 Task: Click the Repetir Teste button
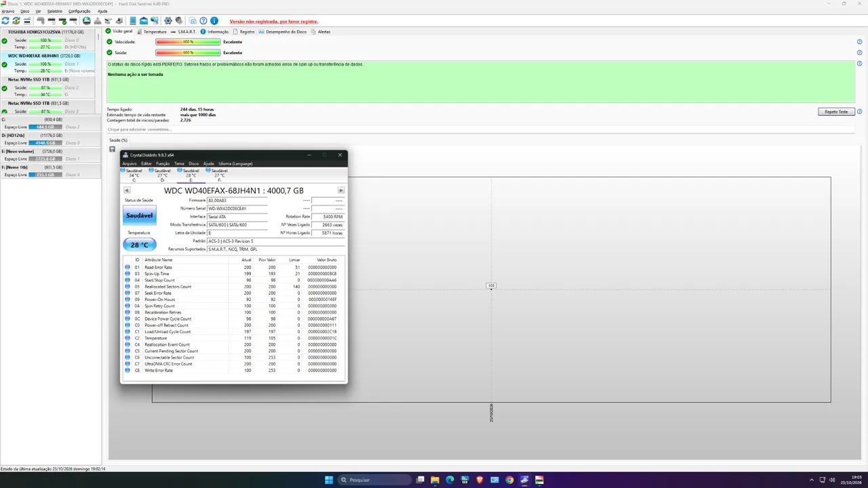836,112
